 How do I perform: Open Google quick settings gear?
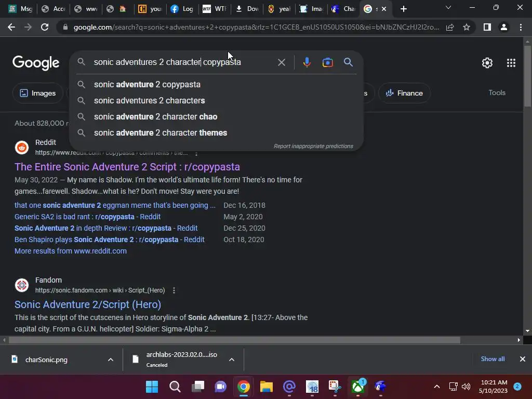(487, 63)
